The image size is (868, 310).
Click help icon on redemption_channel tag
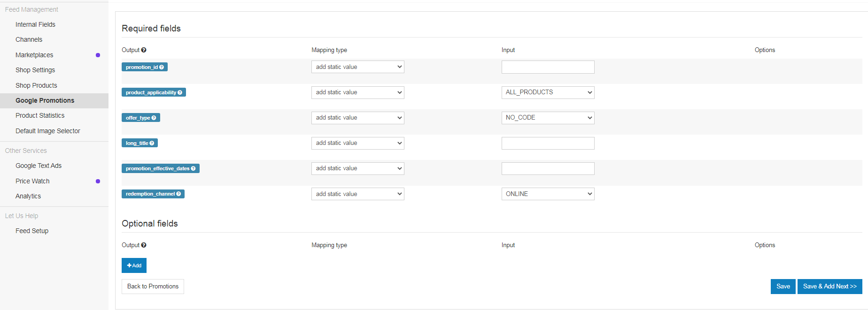click(178, 194)
